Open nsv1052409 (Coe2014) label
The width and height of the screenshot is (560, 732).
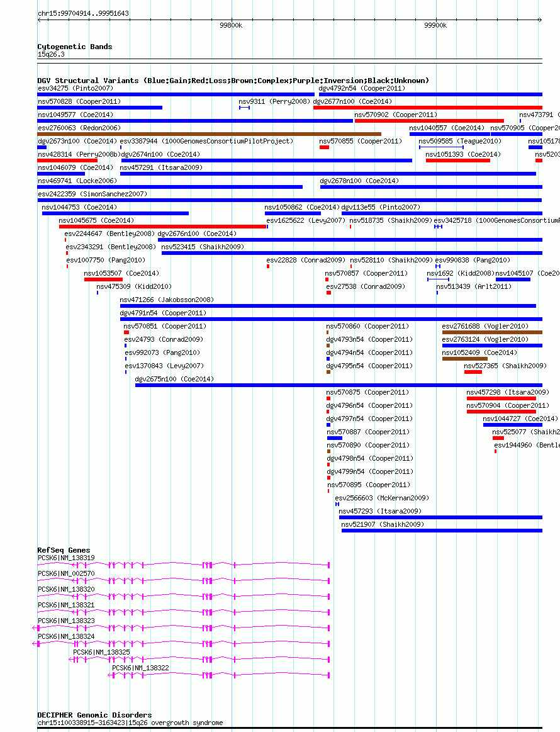coord(479,352)
